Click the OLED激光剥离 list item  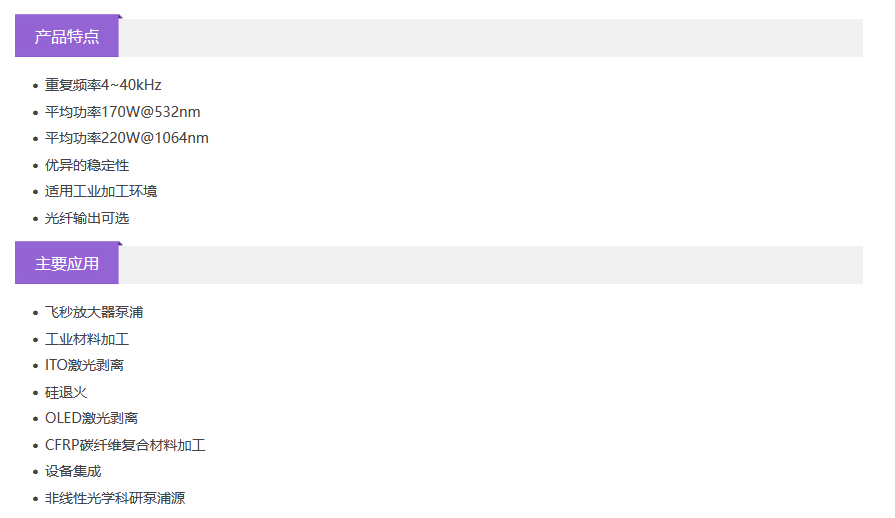91,418
